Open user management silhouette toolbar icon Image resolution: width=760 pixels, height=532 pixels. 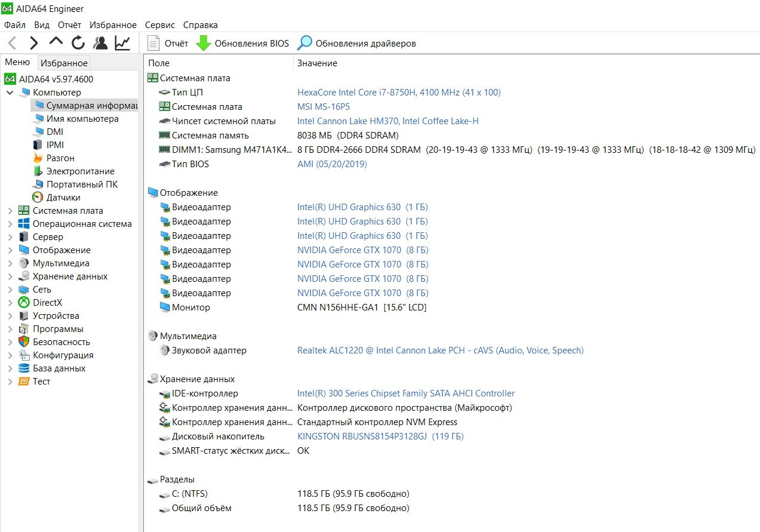tap(100, 43)
